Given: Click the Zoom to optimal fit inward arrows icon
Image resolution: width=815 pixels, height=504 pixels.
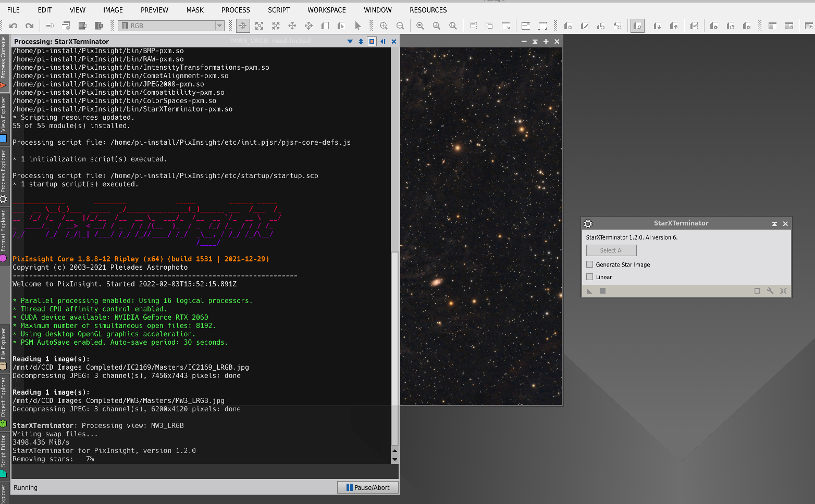Looking at the screenshot, I should (276, 26).
